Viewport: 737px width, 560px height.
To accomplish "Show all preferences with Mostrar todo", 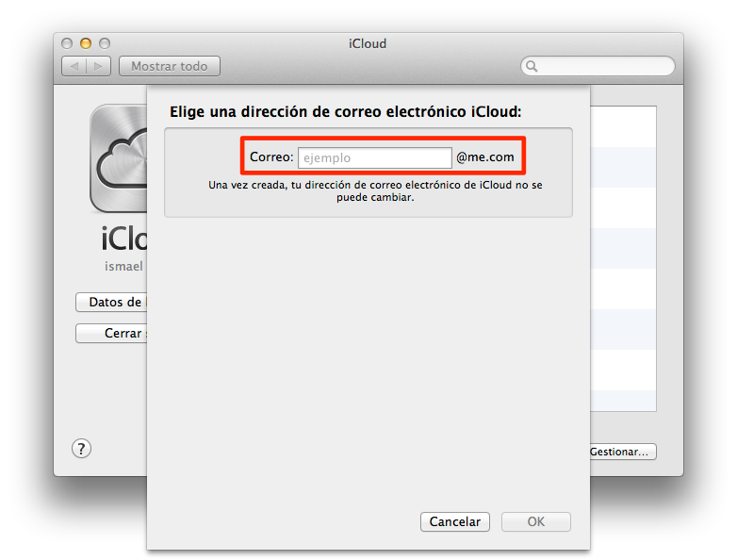I will click(170, 66).
